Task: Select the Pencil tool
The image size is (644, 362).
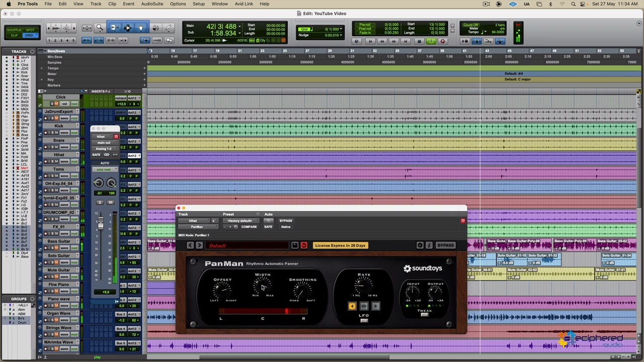Action: 168,28
